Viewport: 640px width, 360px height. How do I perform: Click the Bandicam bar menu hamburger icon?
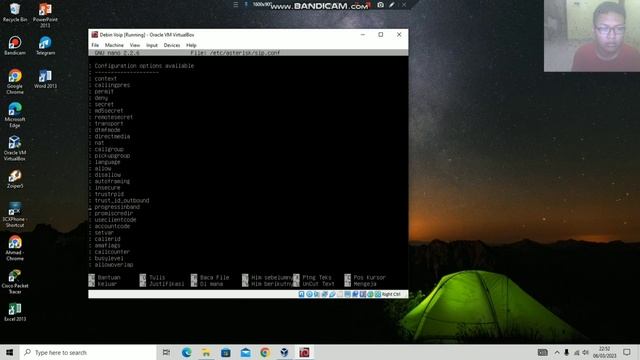click(236, 5)
